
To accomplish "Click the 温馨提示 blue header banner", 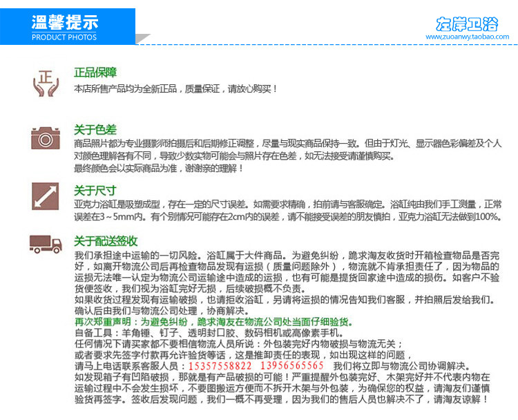I will click(x=68, y=26).
